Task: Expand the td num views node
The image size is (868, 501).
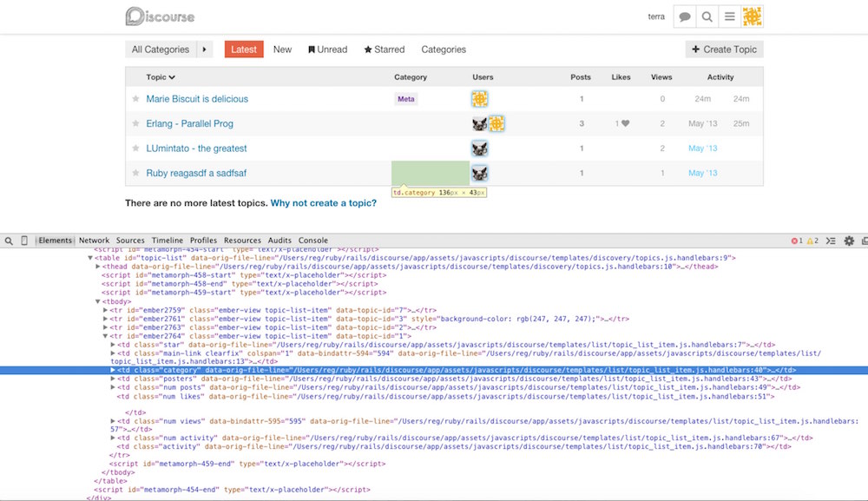Action: point(113,422)
